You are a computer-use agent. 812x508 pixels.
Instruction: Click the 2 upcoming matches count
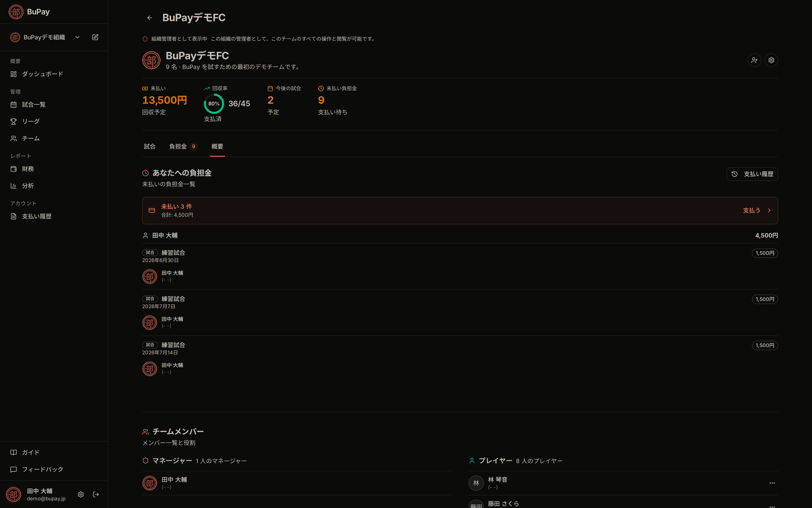click(x=270, y=100)
